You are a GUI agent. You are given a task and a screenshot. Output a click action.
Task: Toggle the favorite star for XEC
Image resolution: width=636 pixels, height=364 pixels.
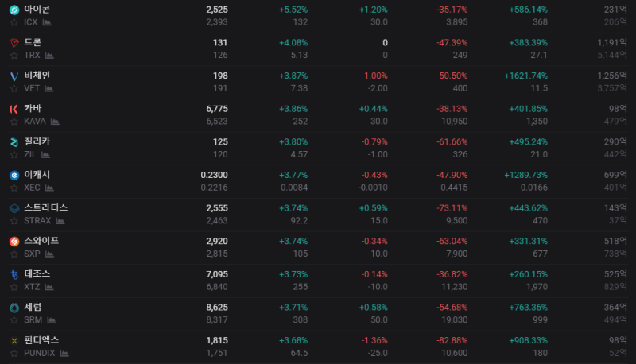[14, 188]
